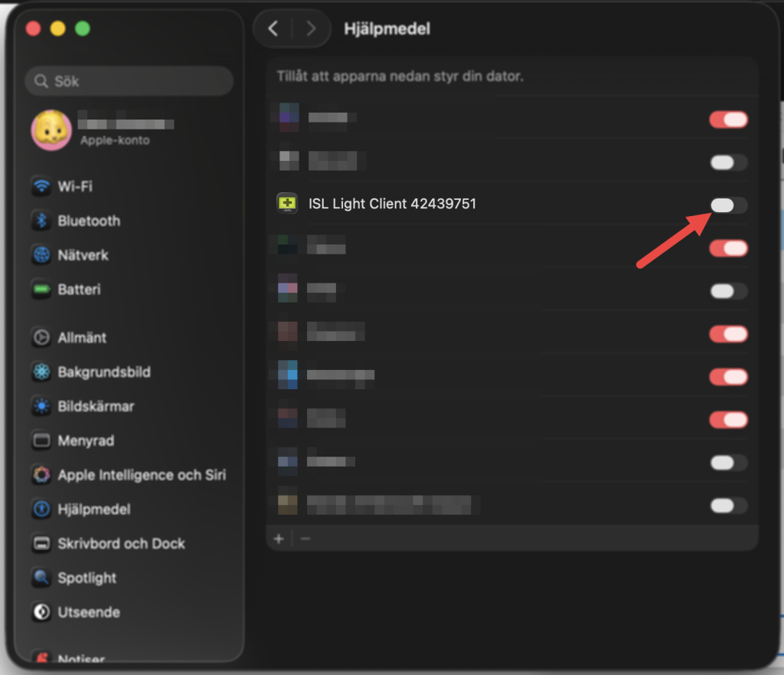
Task: Open the Apple-konto profile avatar
Action: tap(51, 130)
